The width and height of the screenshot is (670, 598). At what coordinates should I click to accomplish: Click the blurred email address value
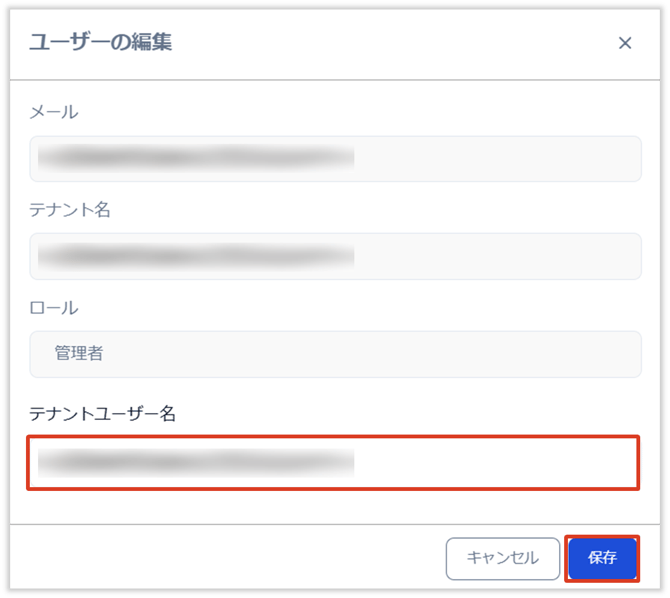[196, 157]
